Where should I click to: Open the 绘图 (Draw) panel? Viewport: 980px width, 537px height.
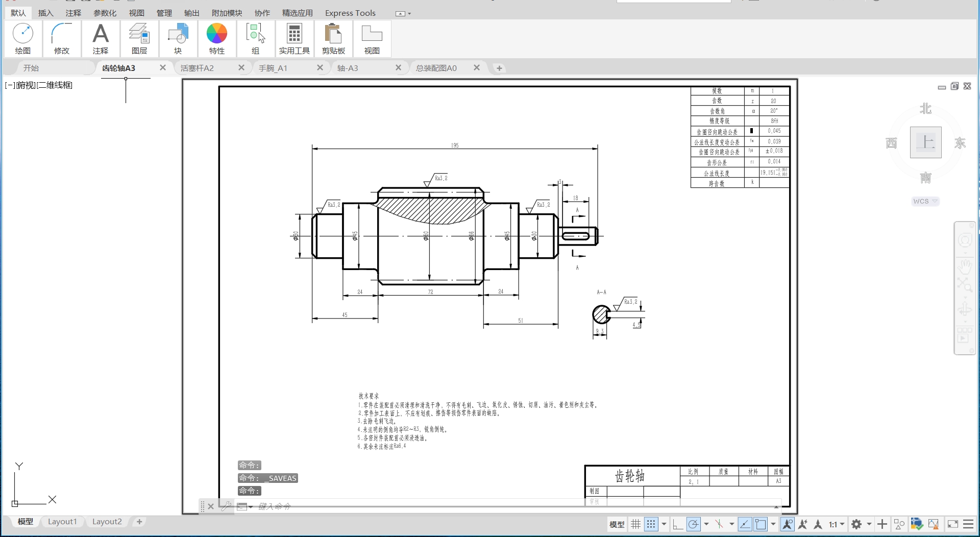23,38
